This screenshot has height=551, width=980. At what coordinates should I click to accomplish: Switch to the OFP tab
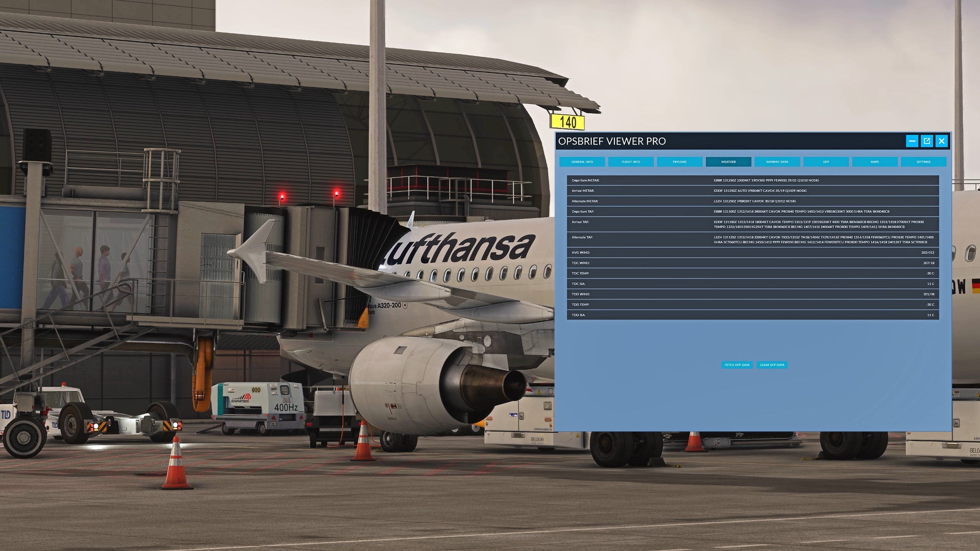(x=826, y=162)
